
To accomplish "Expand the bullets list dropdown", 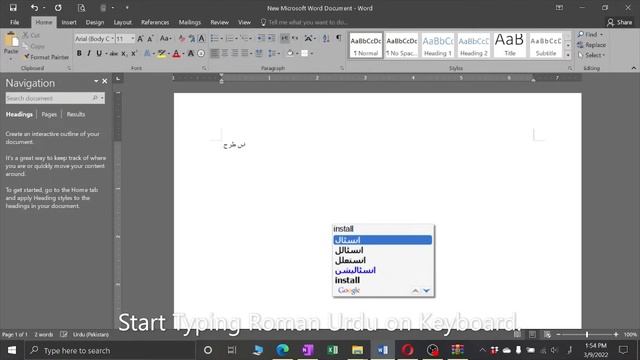I will click(222, 39).
